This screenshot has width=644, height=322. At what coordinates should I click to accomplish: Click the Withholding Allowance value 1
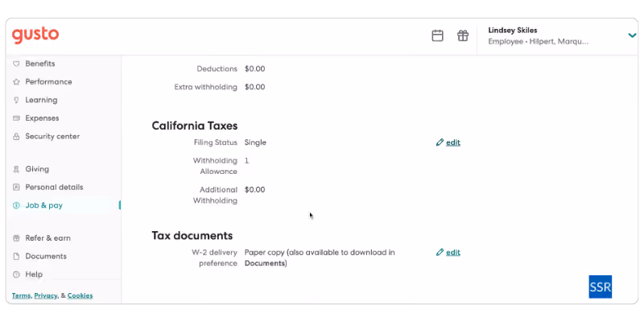[246, 160]
